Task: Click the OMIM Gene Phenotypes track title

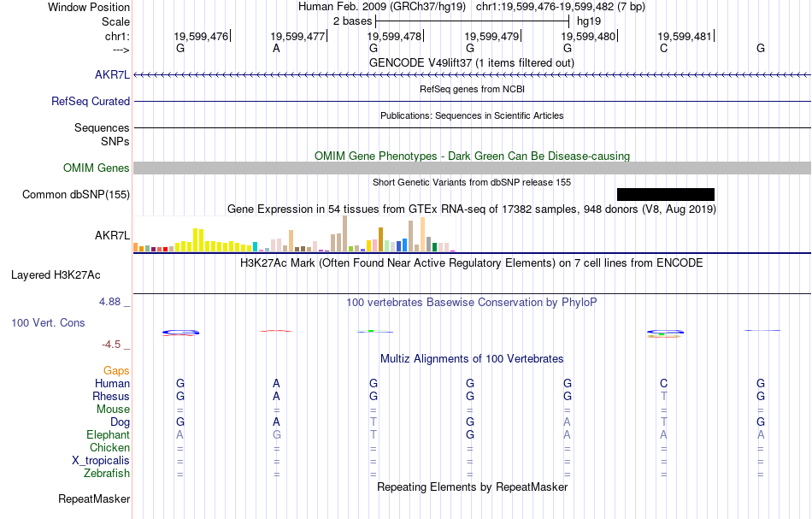Action: click(x=472, y=156)
